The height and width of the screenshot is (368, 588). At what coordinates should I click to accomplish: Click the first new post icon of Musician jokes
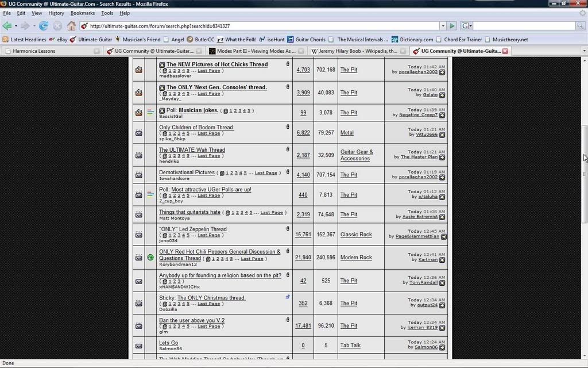click(x=162, y=110)
